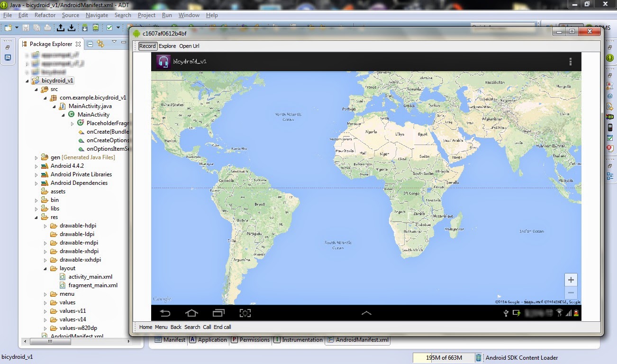Select fragment_main.xml in layout folder
The image size is (617, 364).
click(93, 285)
